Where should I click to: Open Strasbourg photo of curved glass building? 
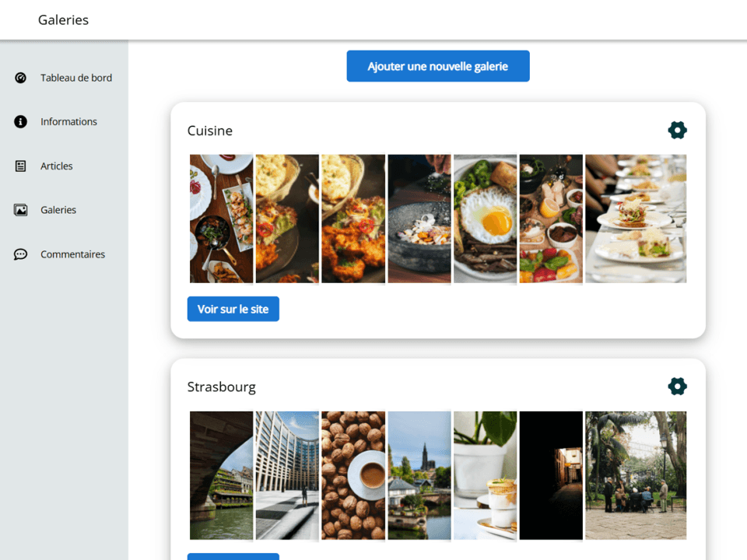click(x=287, y=476)
